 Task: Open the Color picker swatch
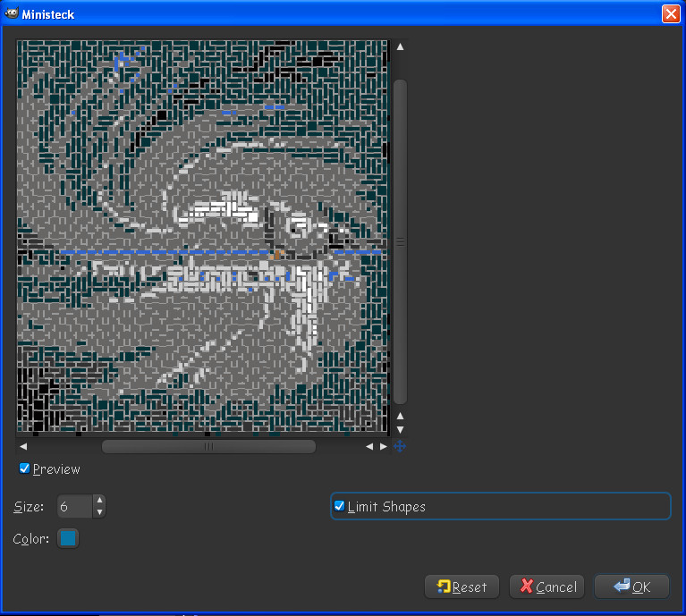pos(68,539)
